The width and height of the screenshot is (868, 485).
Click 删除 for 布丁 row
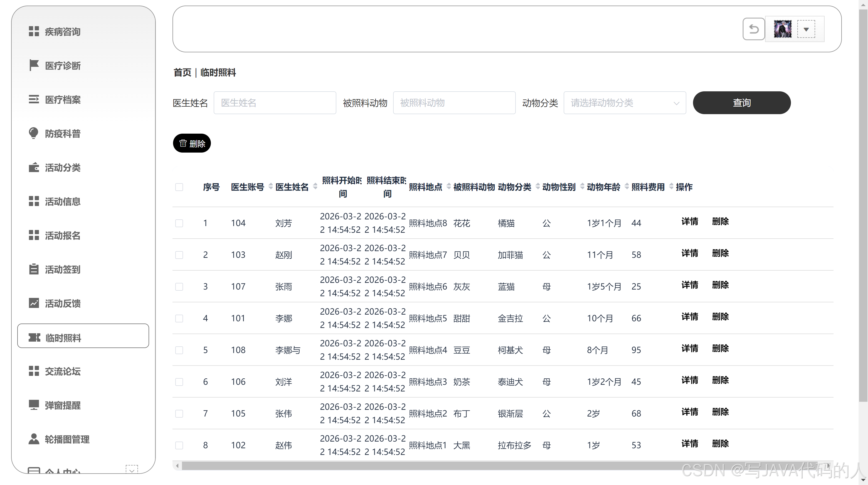[721, 411]
